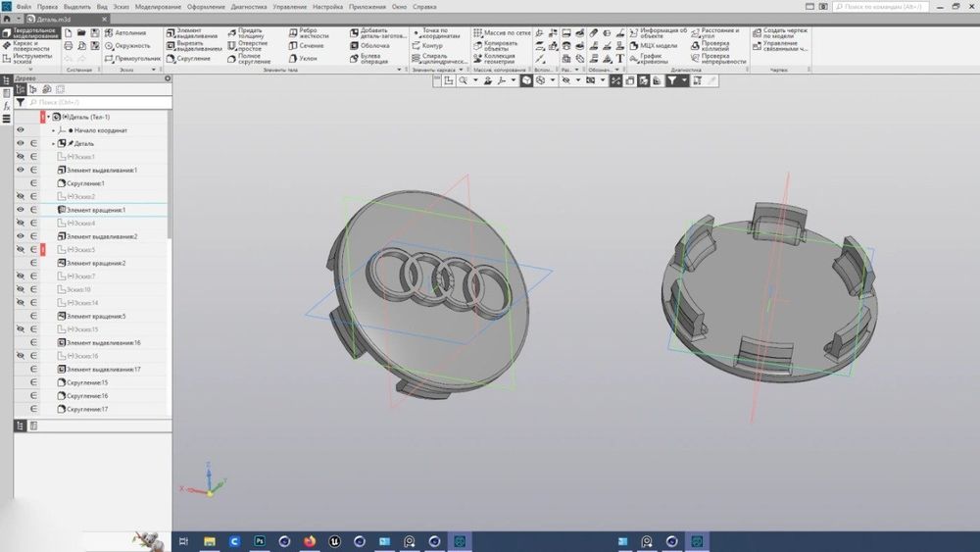Show hidden Эскиз:2 via eye icon

point(20,196)
